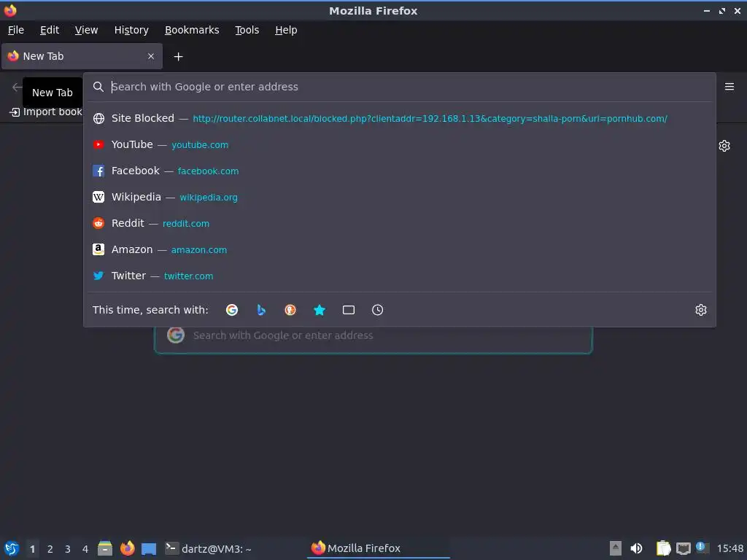Open the volume control tray icon
This screenshot has height=560, width=747.
tap(636, 548)
